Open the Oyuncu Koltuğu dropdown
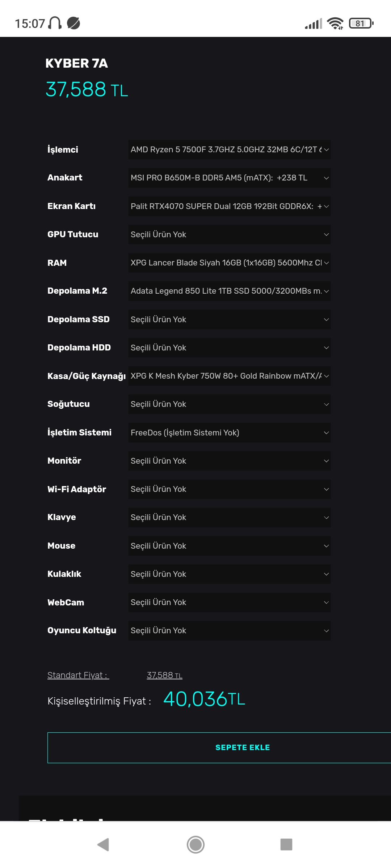 click(230, 631)
